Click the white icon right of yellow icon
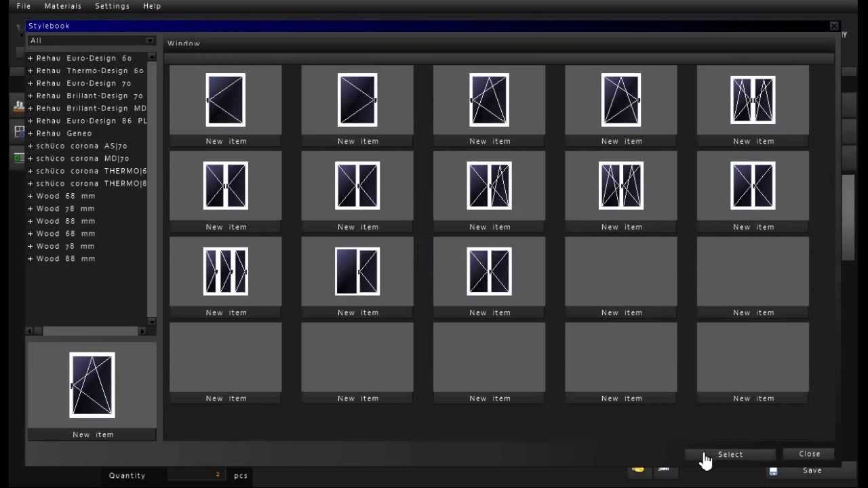This screenshot has height=488, width=868. pyautogui.click(x=664, y=469)
